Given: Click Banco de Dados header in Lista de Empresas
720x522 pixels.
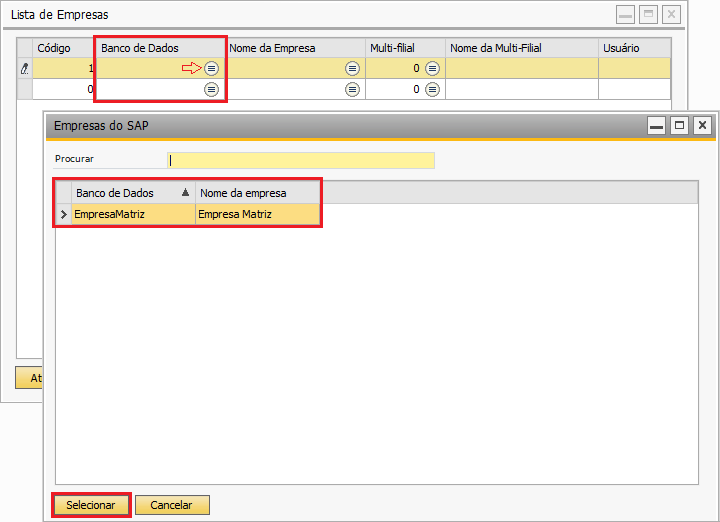Looking at the screenshot, I should 160,48.
